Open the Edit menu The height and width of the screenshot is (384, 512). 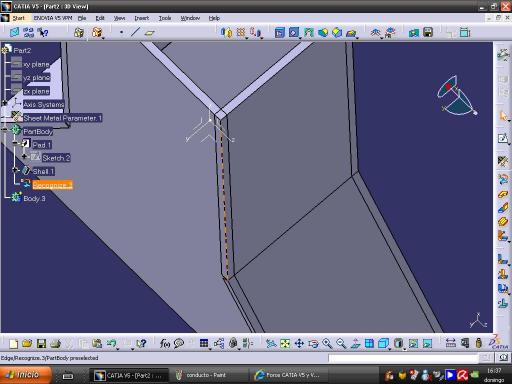(x=100, y=18)
